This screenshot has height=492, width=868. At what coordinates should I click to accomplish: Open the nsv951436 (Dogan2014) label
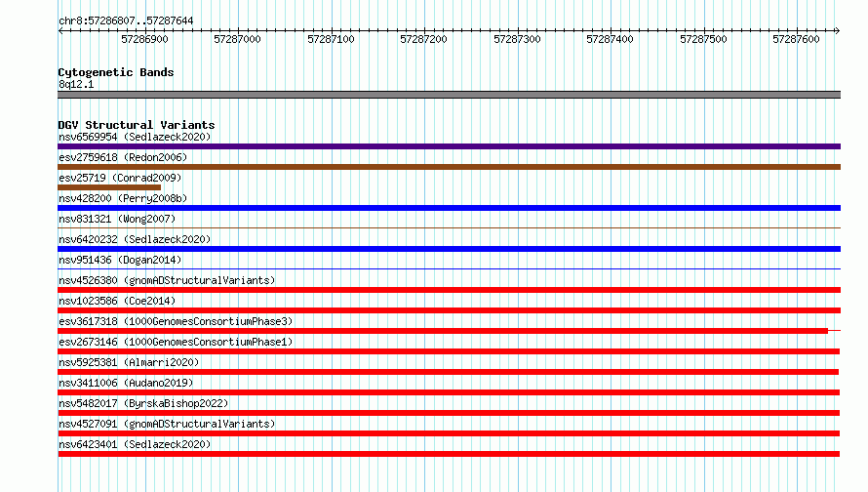pyautogui.click(x=120, y=260)
